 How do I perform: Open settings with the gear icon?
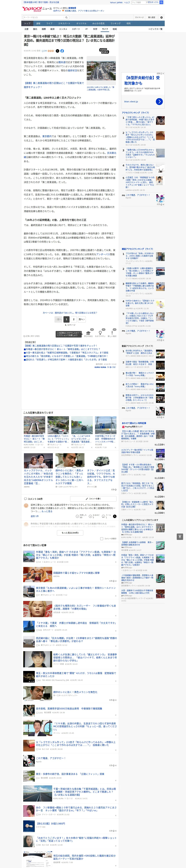161,17
